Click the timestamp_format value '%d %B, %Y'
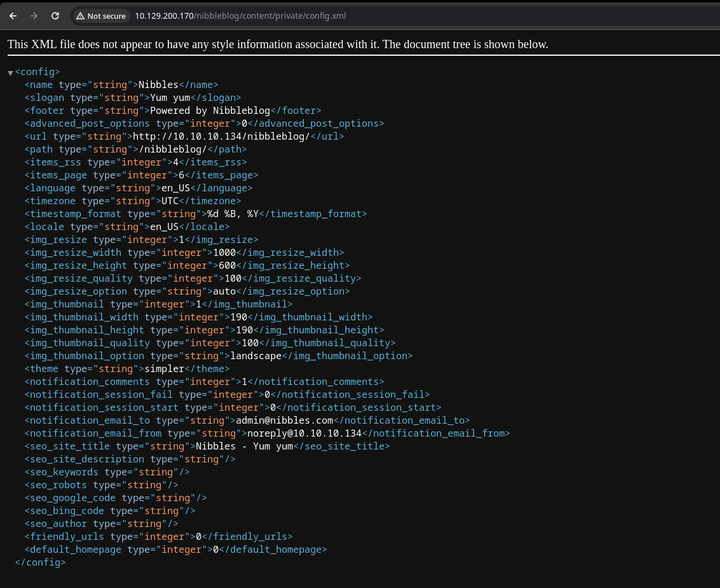 (x=233, y=214)
